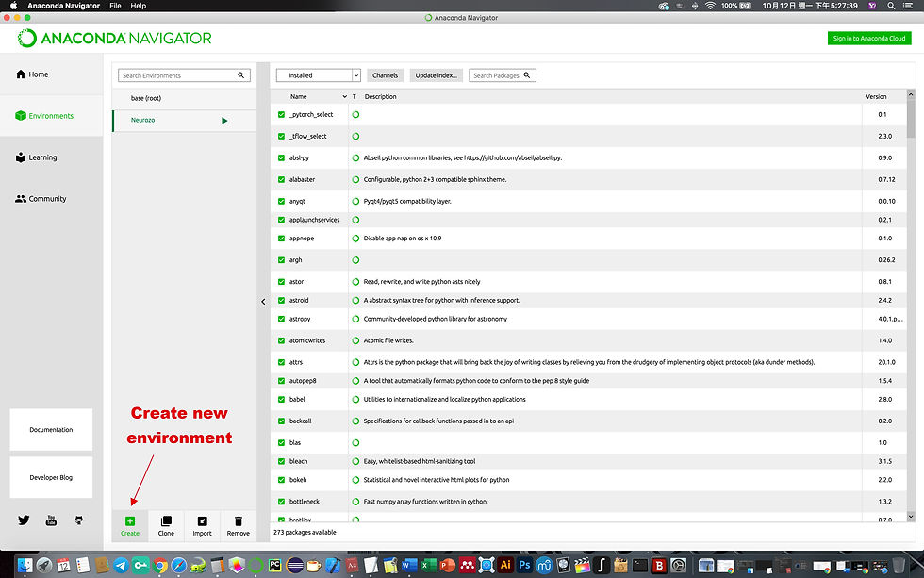Screen dimensions: 924x578
Task: Click the Remove environment trash icon
Action: [x=238, y=520]
